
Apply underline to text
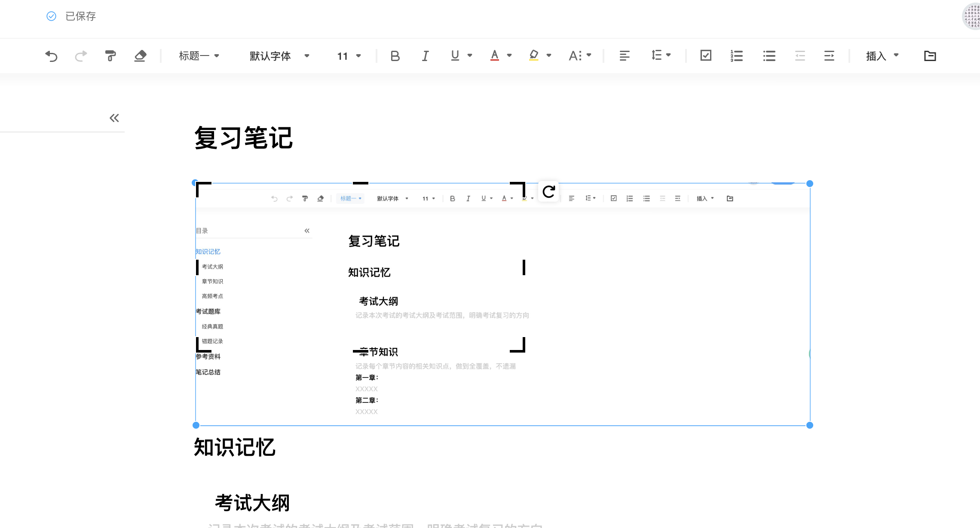coord(455,55)
